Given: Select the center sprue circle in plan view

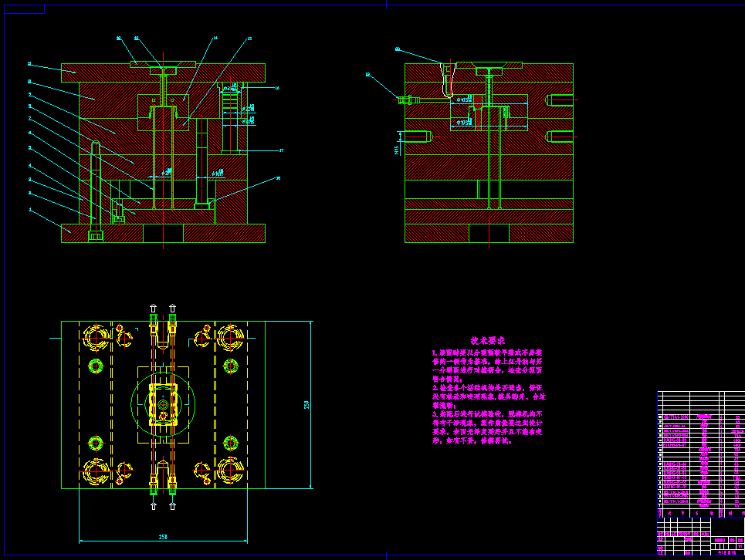Looking at the screenshot, I should (163, 405).
